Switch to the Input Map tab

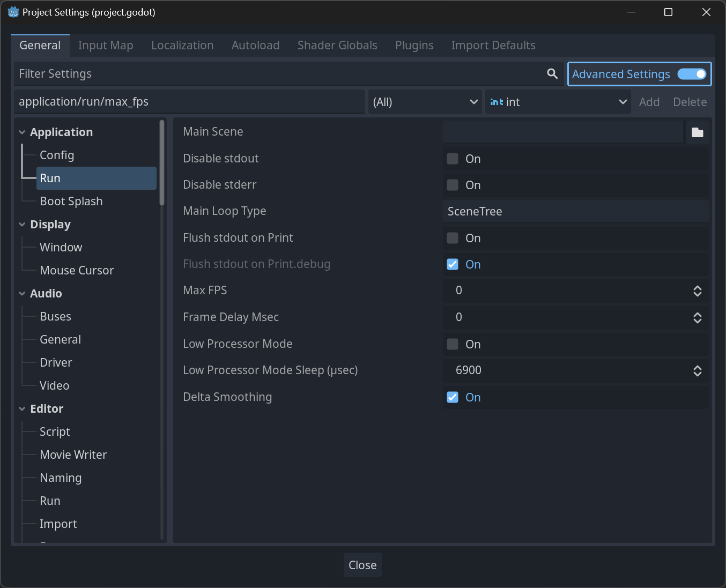click(106, 46)
